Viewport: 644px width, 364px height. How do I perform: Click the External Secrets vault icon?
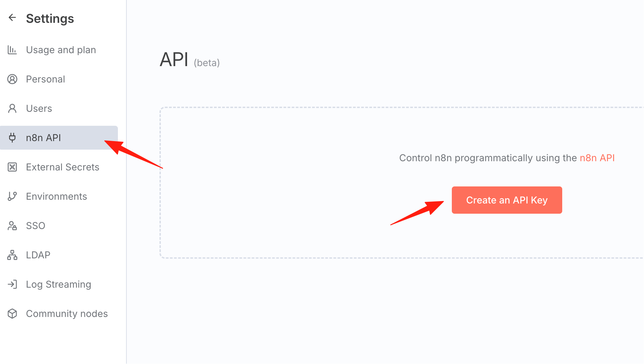coord(12,167)
